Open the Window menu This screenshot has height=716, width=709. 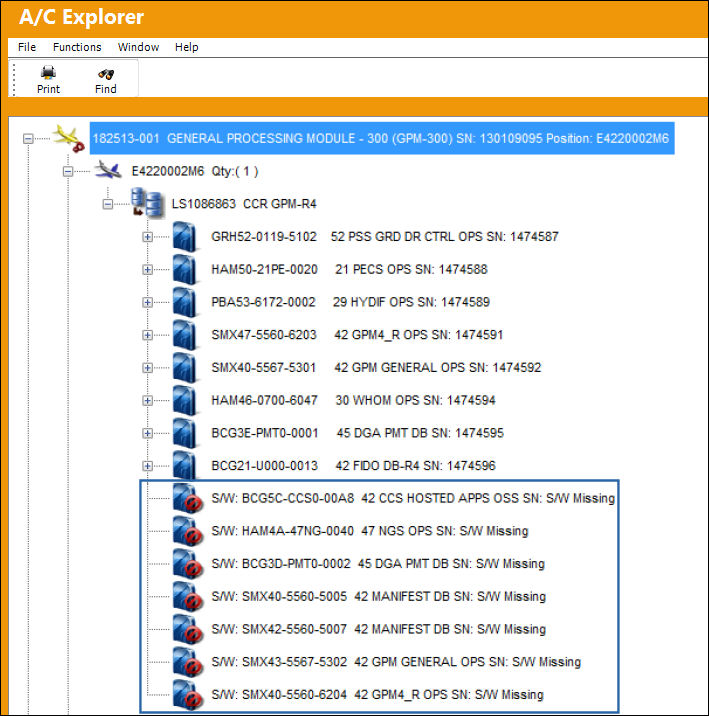138,47
